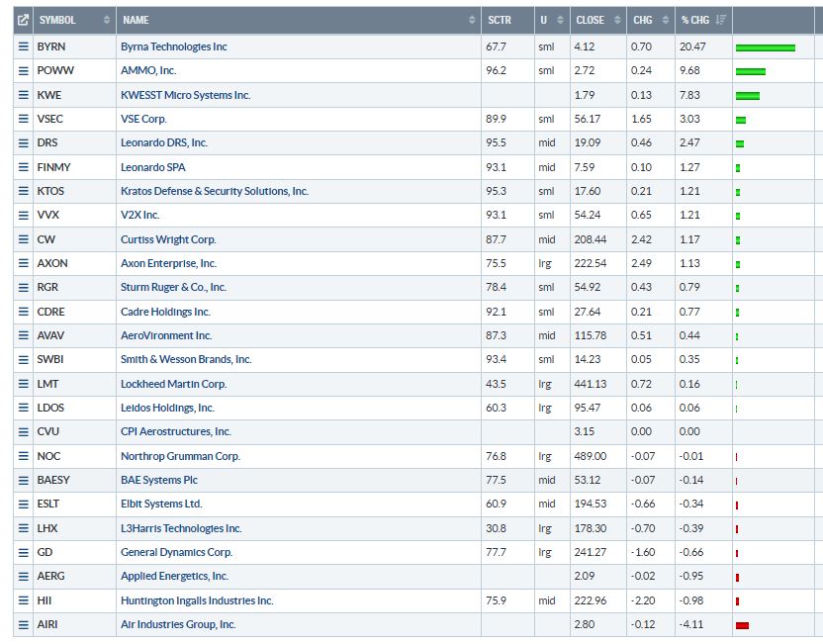This screenshot has height=644, width=823.
Task: Open Leidos Holdings, Inc. link
Action: [x=167, y=408]
